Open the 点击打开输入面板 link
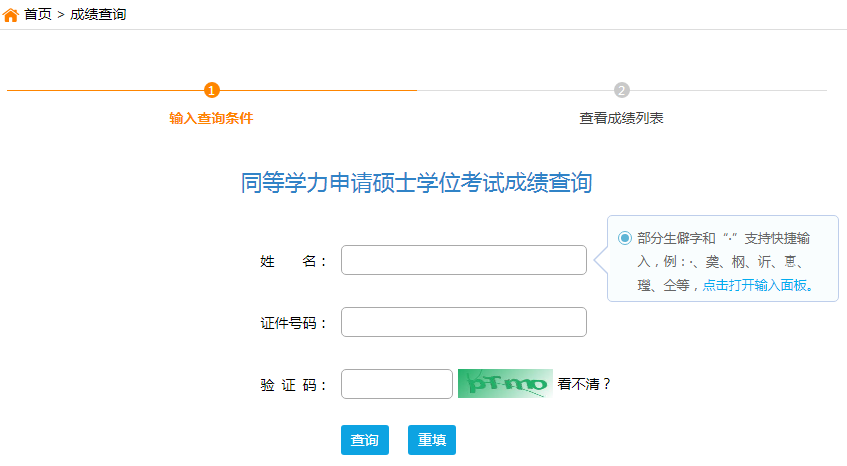Screen dimensions: 847x466 click(x=757, y=285)
